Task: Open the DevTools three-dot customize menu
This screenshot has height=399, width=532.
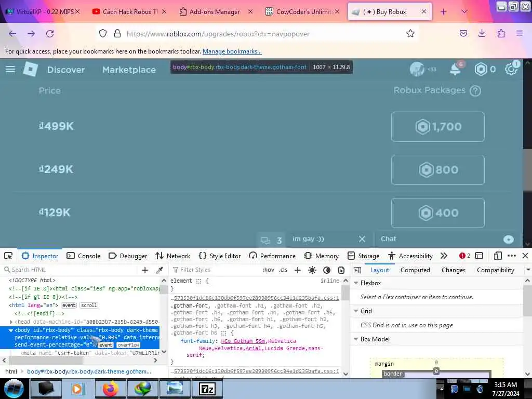Action: 512,256
